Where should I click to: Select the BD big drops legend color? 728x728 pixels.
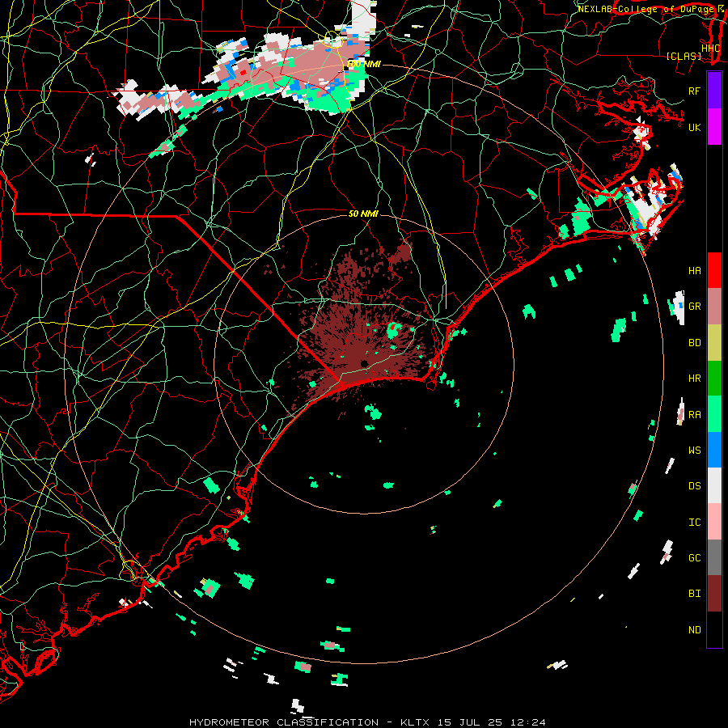(714, 342)
